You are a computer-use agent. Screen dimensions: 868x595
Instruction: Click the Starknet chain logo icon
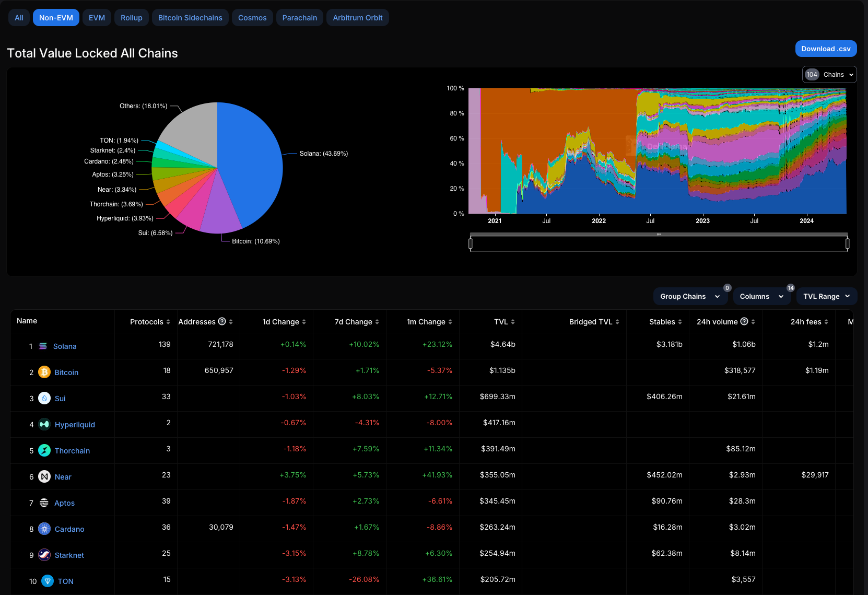pos(44,555)
